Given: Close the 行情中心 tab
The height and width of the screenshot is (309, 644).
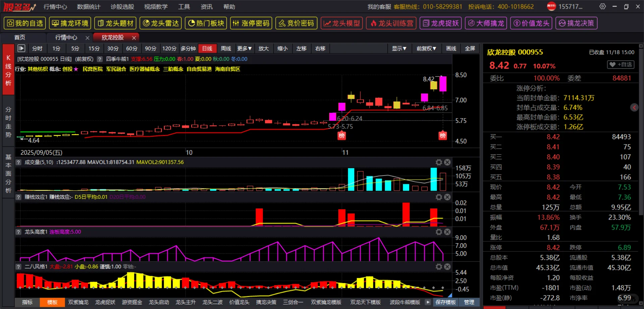Looking at the screenshot, I should [x=87, y=38].
